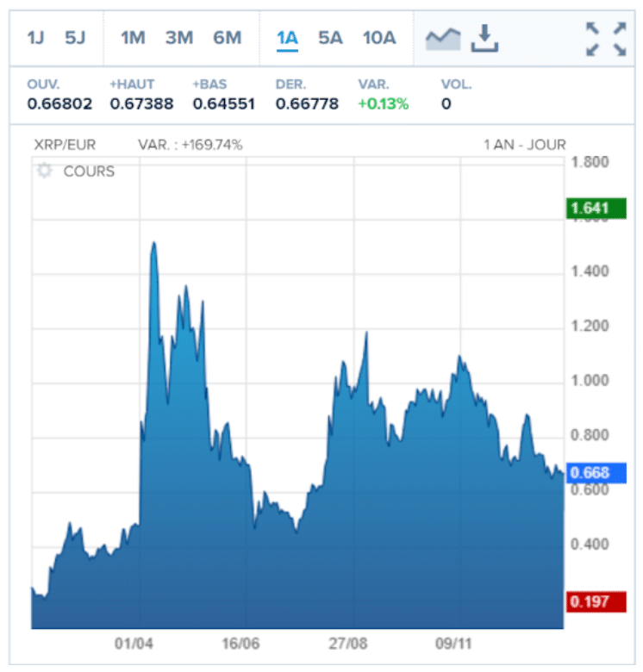The height and width of the screenshot is (672, 643).
Task: Switch to 1M period
Action: click(x=133, y=38)
